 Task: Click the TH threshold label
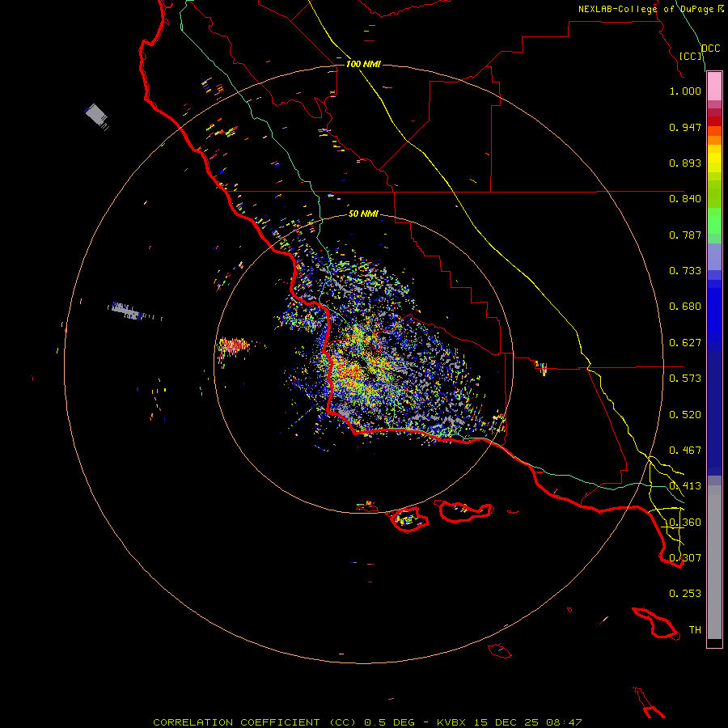pyautogui.click(x=695, y=630)
